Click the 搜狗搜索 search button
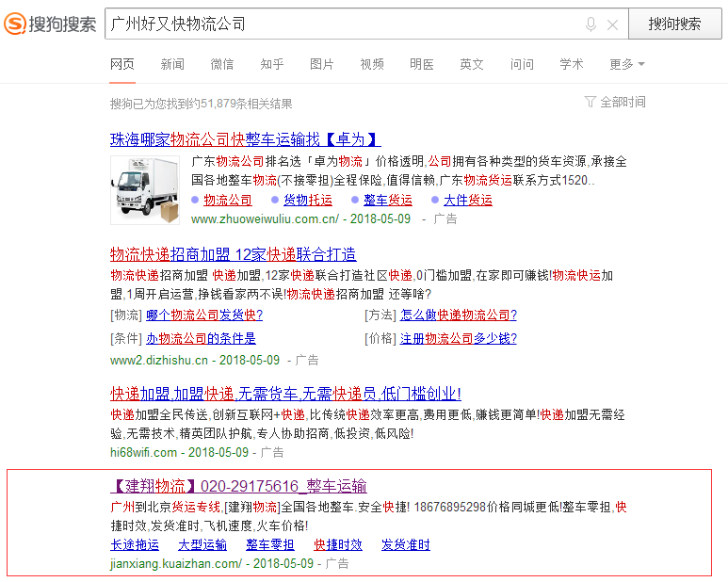 click(x=674, y=24)
